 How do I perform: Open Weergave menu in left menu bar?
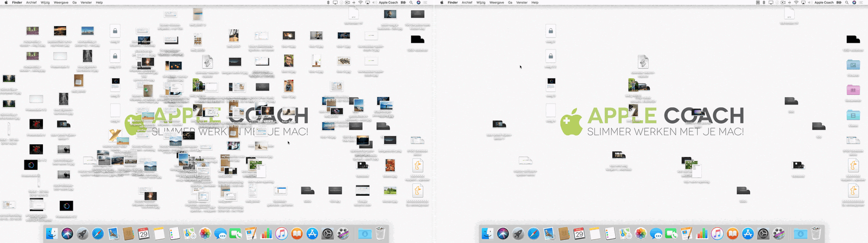[61, 2]
